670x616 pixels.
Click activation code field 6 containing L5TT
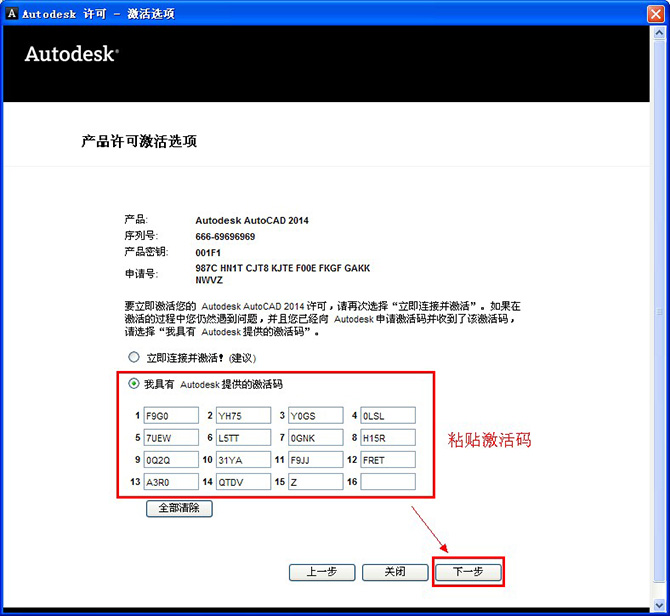pos(243,437)
